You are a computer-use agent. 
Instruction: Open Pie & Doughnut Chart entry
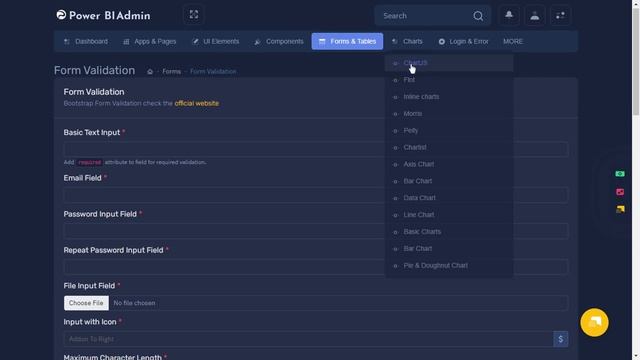pyautogui.click(x=449, y=265)
